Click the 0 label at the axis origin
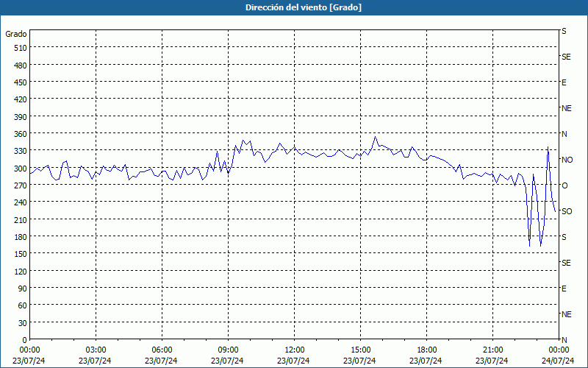The width and height of the screenshot is (588, 368). pos(25,340)
